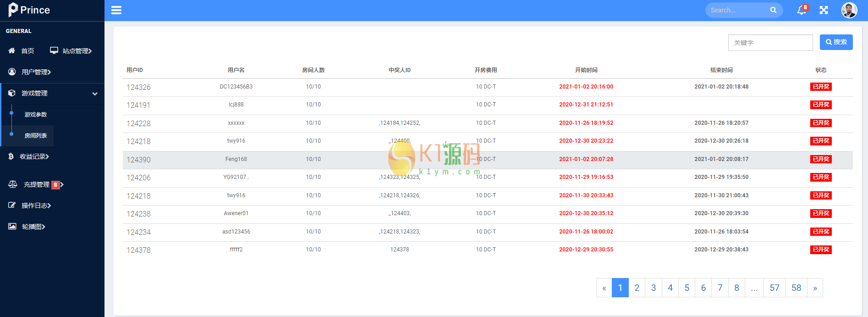The height and width of the screenshot is (317, 868).
Task: Select pagination page 4
Action: click(x=670, y=288)
